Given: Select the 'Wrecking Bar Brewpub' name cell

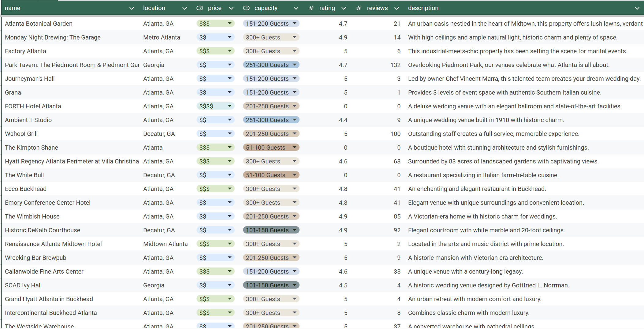Looking at the screenshot, I should coord(71,258).
